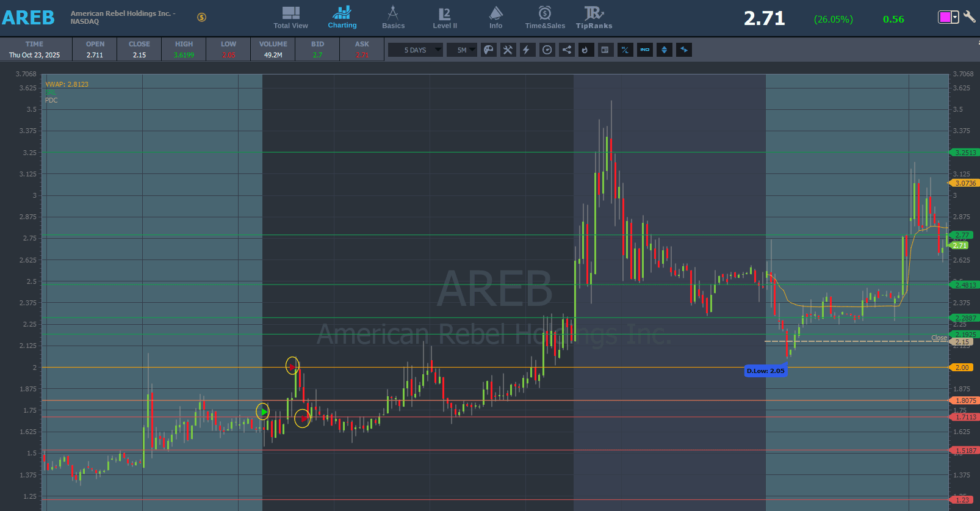
Task: Select the 3.2513 green price level tag
Action: (965, 153)
